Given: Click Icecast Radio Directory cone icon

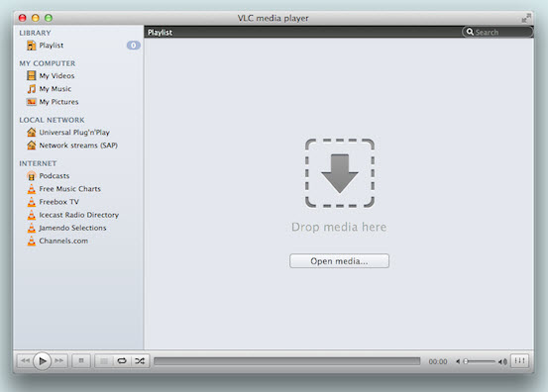Looking at the screenshot, I should tap(32, 215).
